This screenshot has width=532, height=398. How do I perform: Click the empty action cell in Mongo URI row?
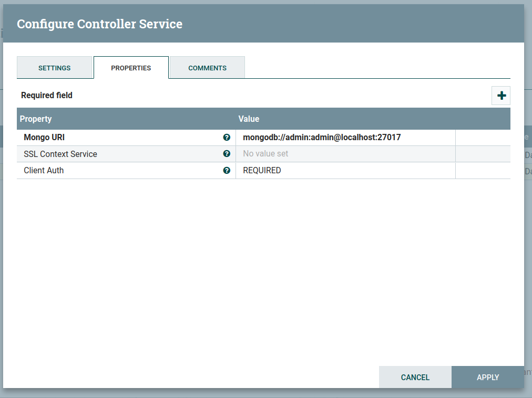pos(482,138)
